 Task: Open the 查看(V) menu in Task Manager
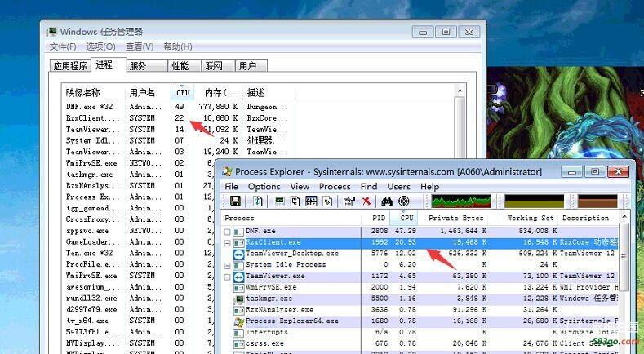pos(140,46)
